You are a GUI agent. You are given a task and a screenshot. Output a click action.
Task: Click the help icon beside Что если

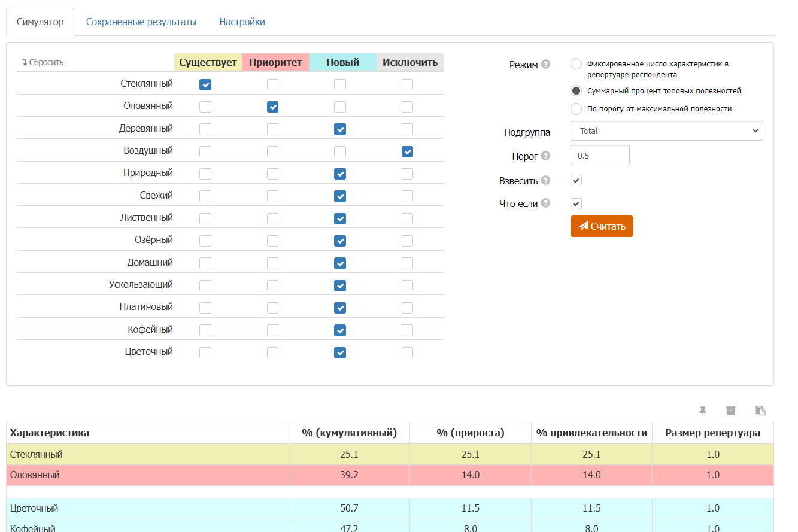pyautogui.click(x=545, y=203)
